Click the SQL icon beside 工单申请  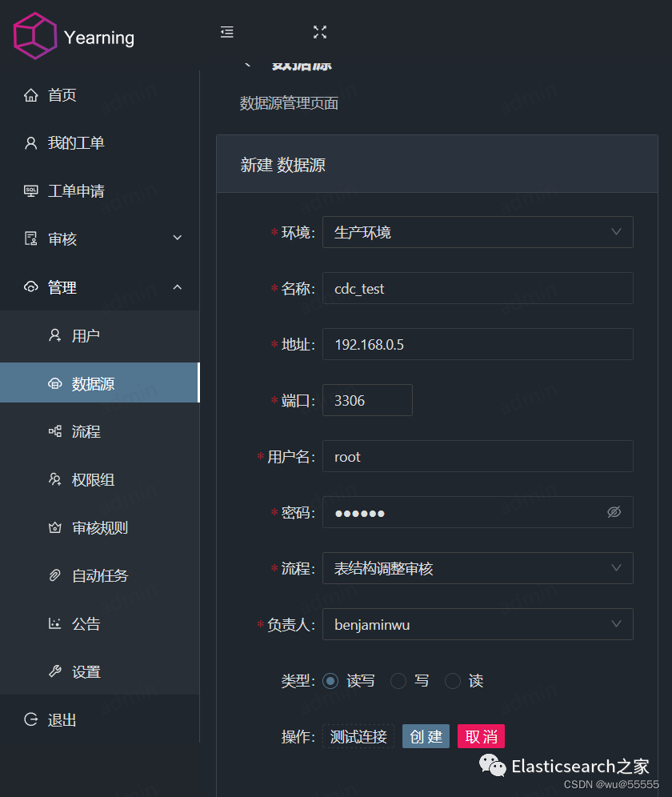pos(31,191)
